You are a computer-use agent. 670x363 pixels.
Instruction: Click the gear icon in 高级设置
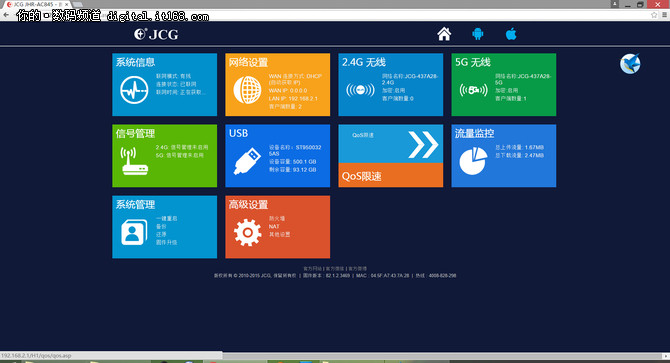(247, 232)
